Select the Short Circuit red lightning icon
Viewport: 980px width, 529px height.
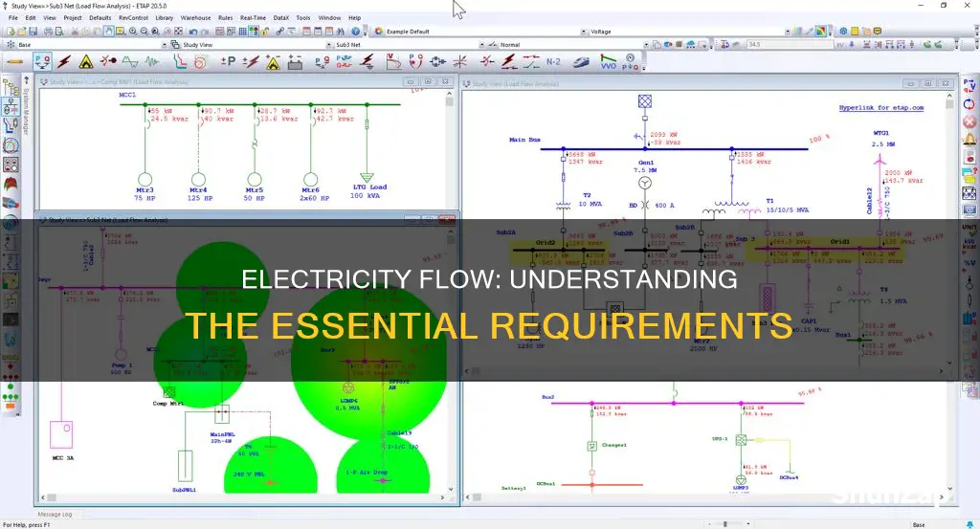(x=64, y=62)
